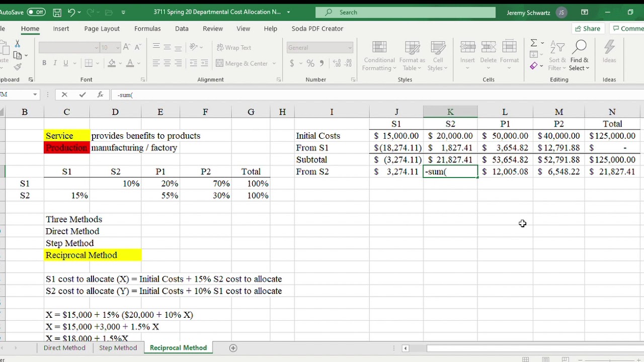Expand the Name Box dropdown arrow
The height and width of the screenshot is (362, 644).
coord(35,95)
